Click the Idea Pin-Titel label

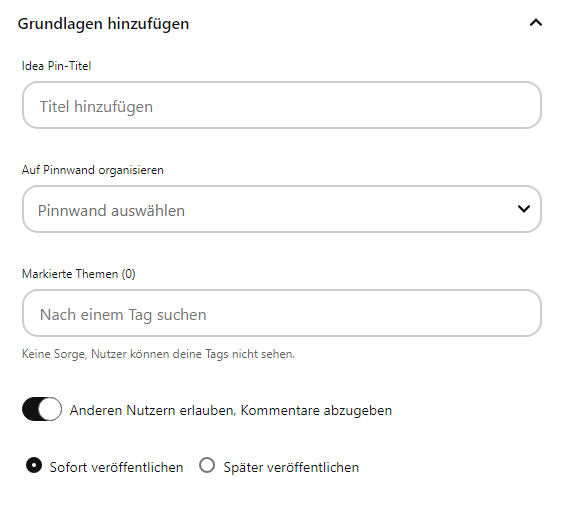point(56,66)
